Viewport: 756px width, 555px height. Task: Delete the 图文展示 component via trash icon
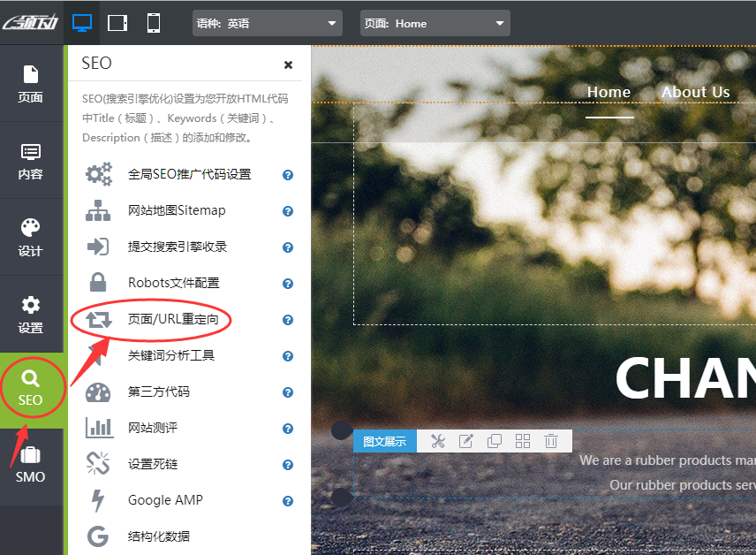(551, 441)
